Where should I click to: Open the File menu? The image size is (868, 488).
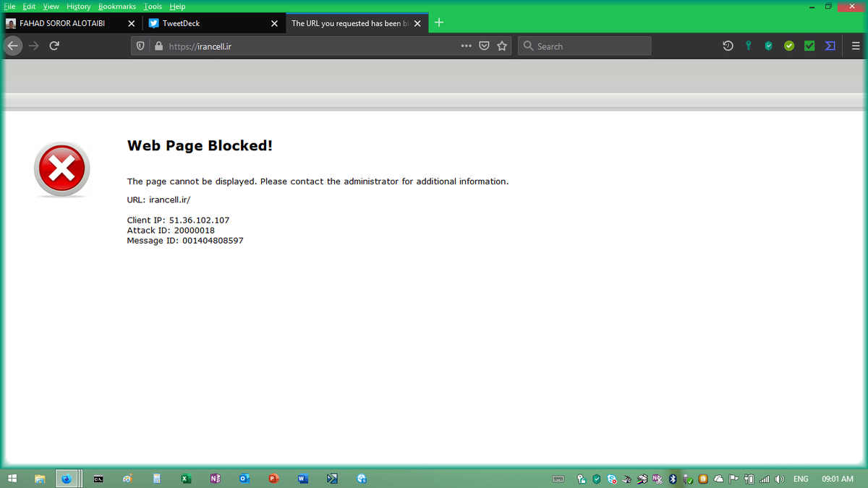tap(9, 6)
